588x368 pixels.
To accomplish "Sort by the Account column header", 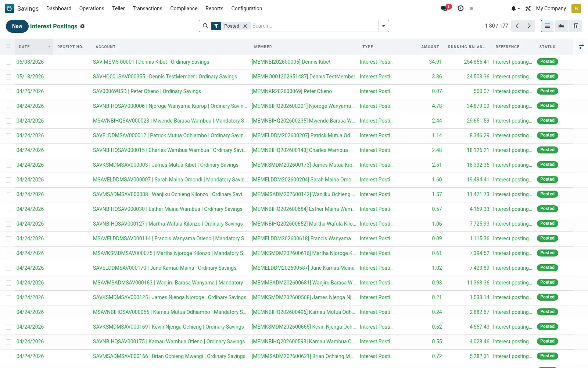I will coord(105,47).
